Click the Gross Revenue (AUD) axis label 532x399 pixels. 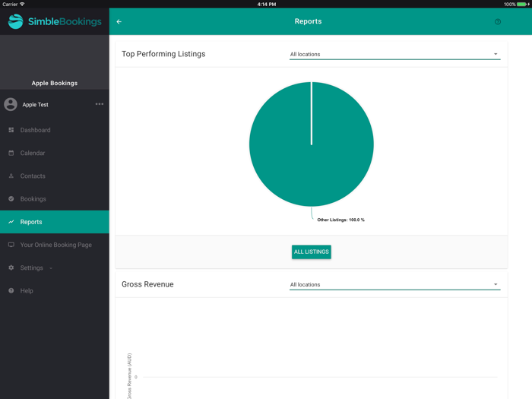(129, 376)
